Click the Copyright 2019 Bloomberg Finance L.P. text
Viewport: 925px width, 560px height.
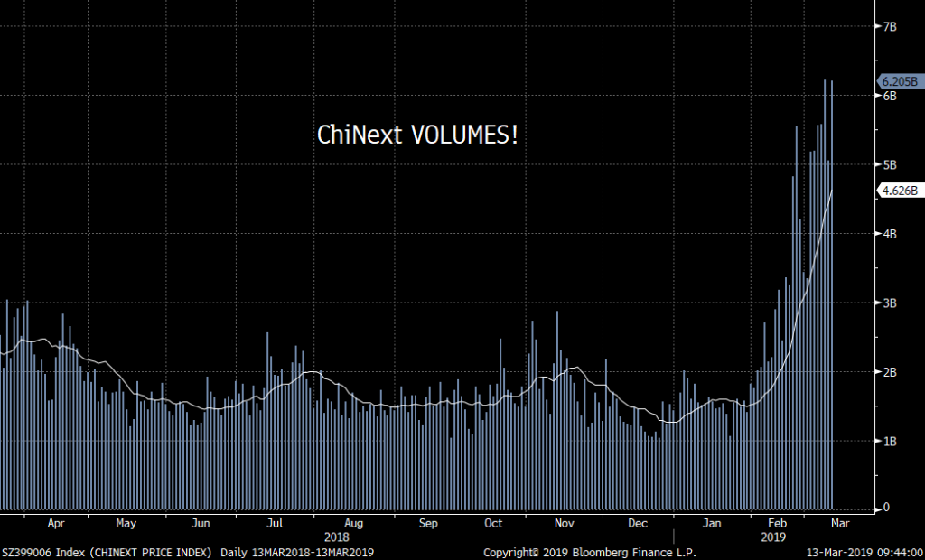pyautogui.click(x=590, y=553)
